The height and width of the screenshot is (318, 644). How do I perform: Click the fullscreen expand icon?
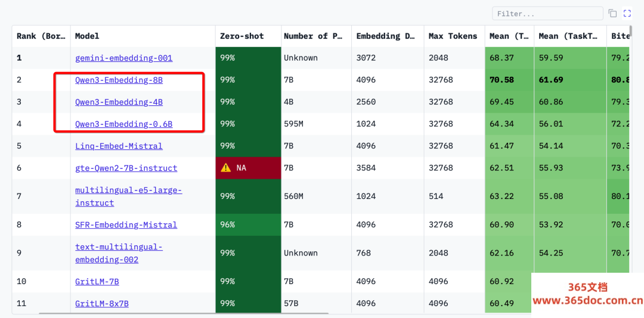(627, 13)
